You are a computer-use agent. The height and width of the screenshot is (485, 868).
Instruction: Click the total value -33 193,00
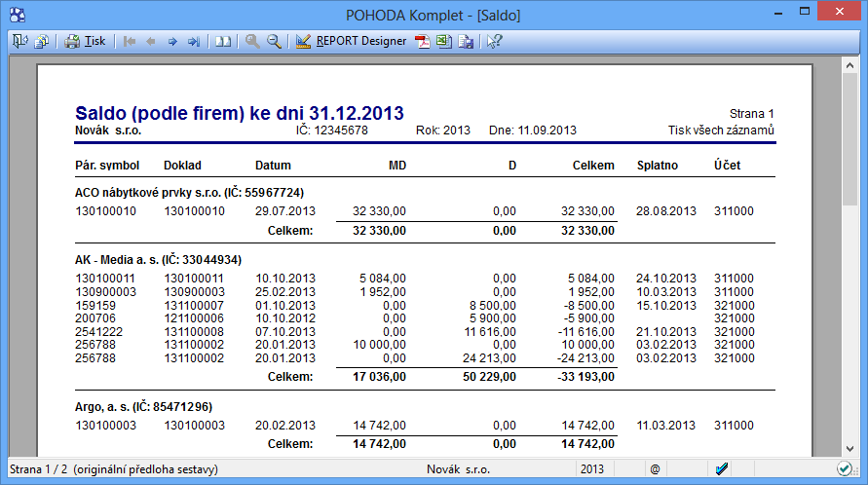click(585, 377)
